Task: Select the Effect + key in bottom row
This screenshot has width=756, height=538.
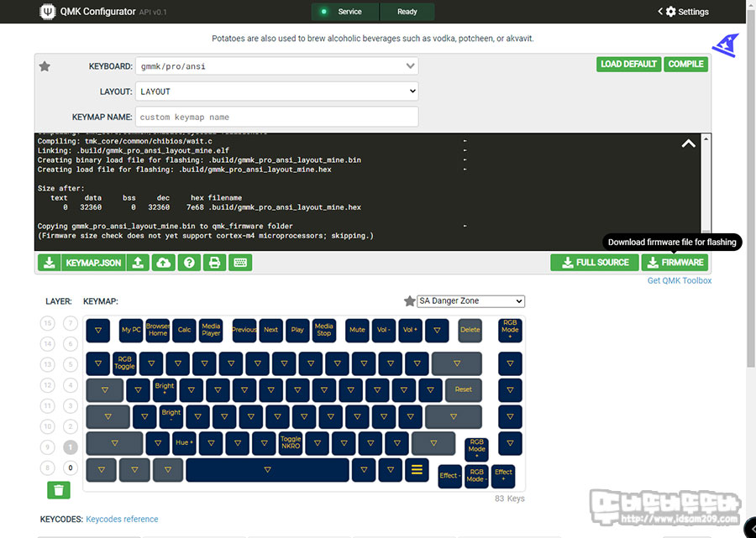Action: click(x=503, y=476)
